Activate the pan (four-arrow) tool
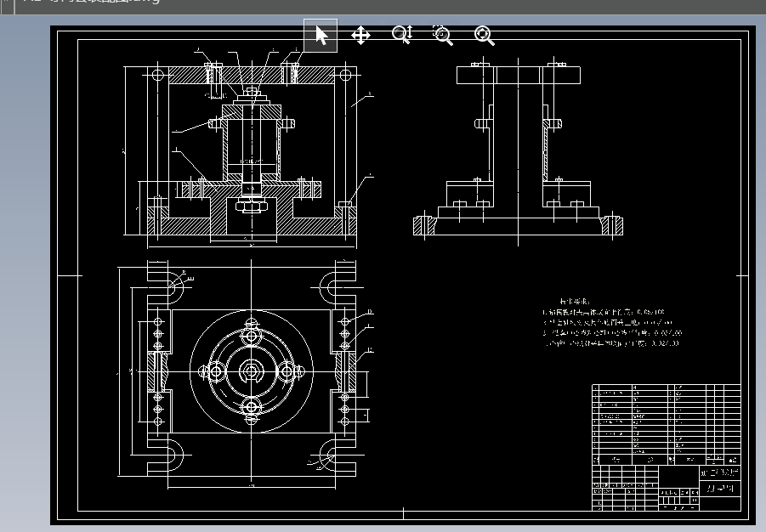Image resolution: width=766 pixels, height=532 pixels. click(360, 35)
